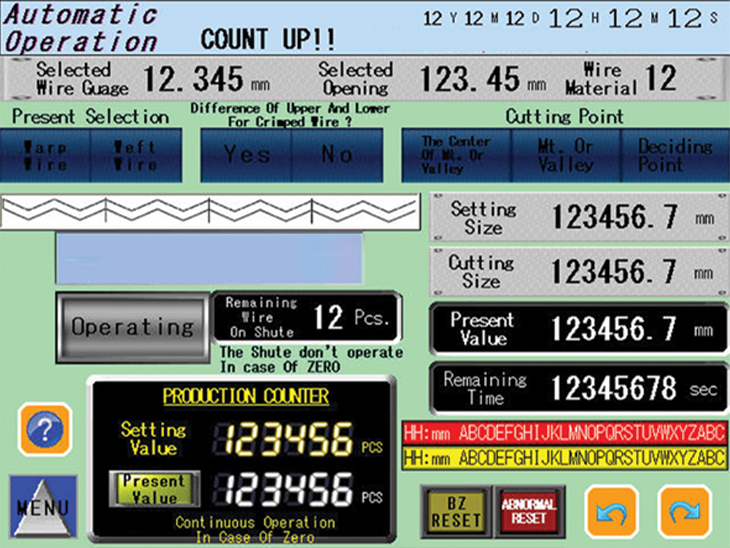This screenshot has height=548, width=730.
Task: Select Deciding Point cutting option
Action: [675, 155]
